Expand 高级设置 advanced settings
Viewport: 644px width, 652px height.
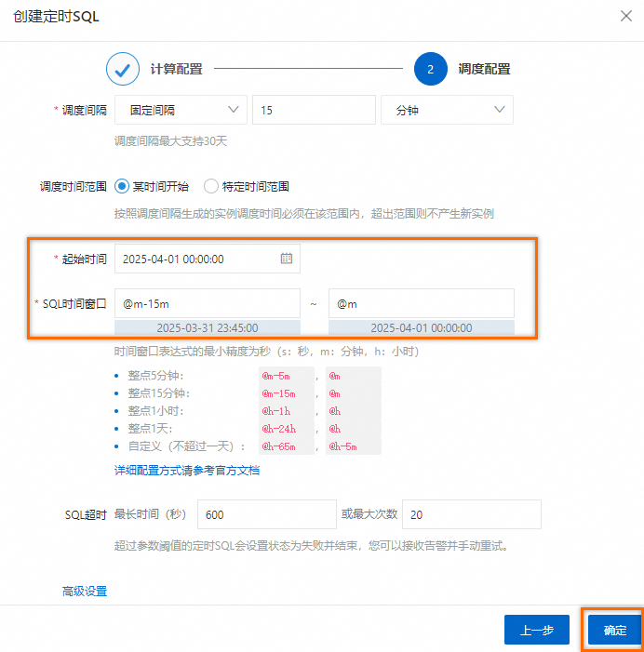point(85,591)
